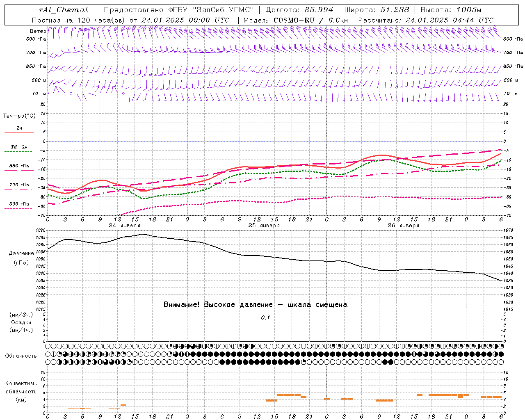Click the 26 января date label
The width and height of the screenshot is (525, 420).
pos(403,226)
